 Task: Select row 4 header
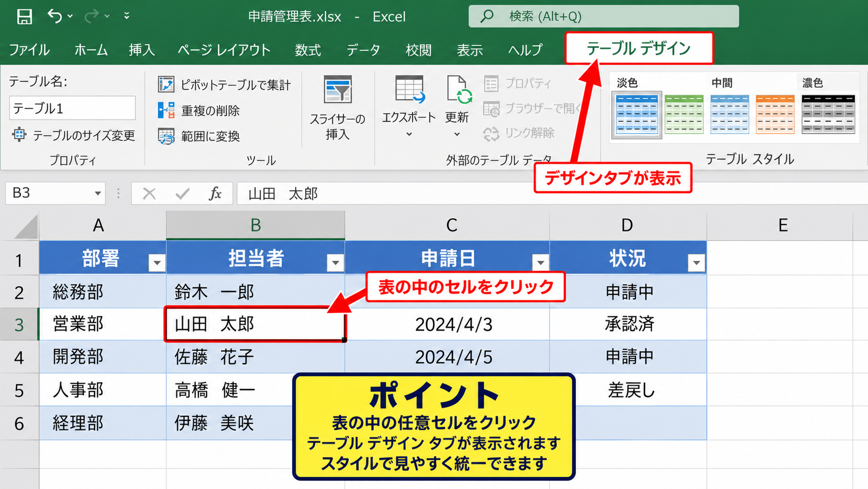pos(19,357)
